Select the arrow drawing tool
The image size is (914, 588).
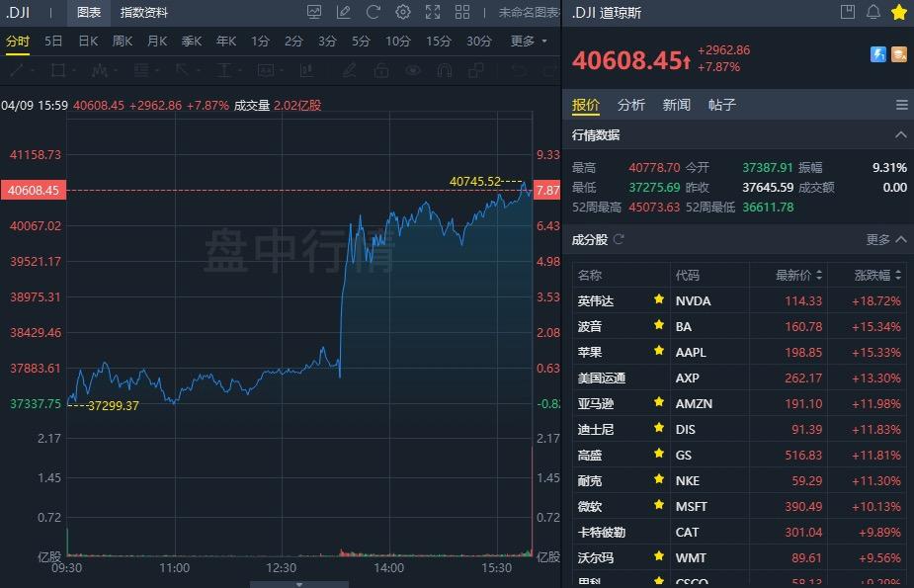(x=183, y=70)
